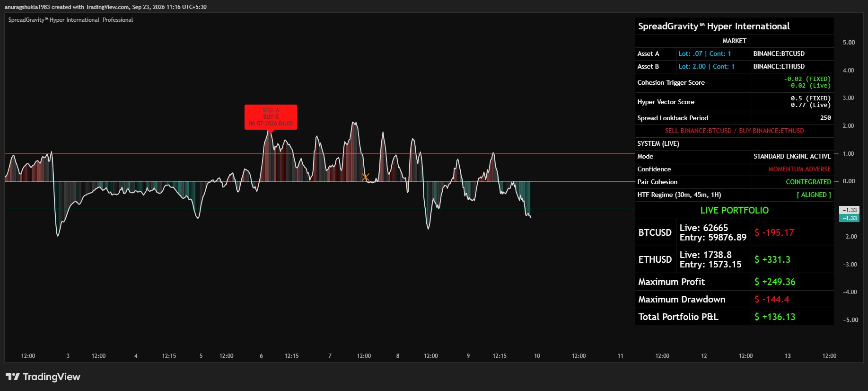Viewport: 868px width, 391px height.
Task: Click BTCUSD loss value -195.17
Action: pos(774,232)
